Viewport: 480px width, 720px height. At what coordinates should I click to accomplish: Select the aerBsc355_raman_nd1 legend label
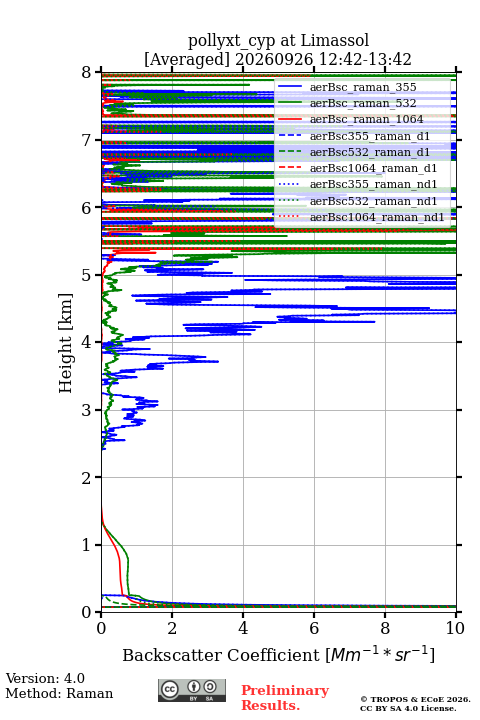[x=373, y=185]
